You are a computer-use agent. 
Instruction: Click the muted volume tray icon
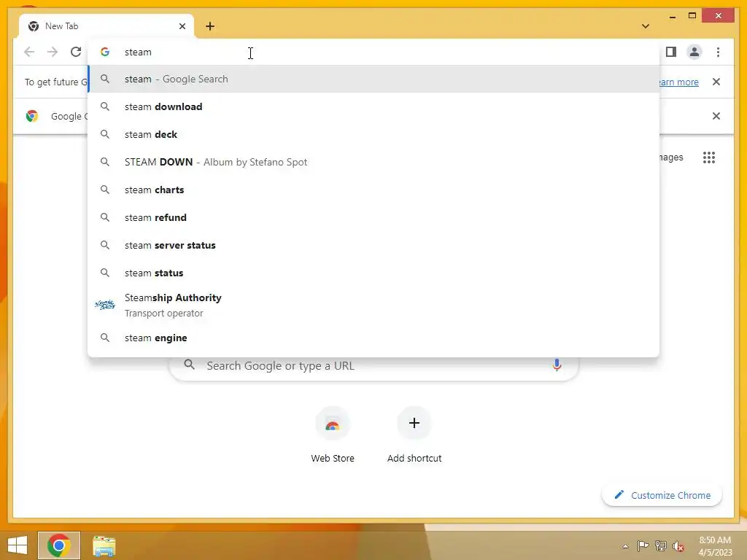point(678,546)
